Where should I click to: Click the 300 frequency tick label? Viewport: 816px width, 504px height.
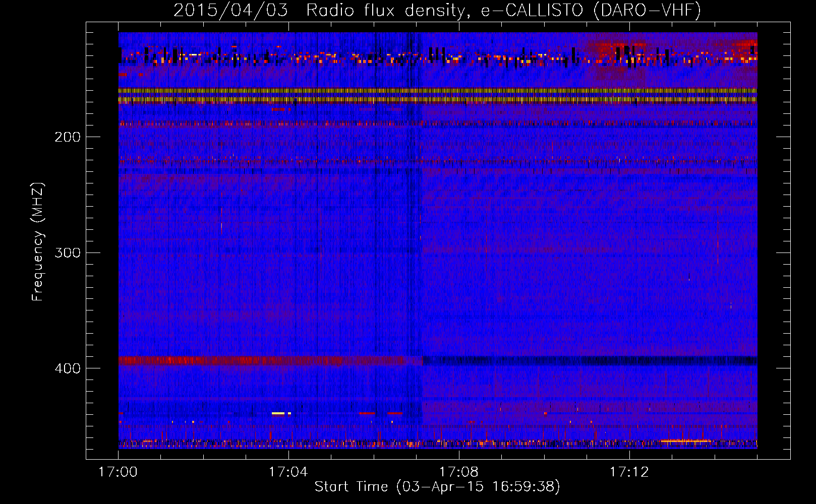click(68, 253)
